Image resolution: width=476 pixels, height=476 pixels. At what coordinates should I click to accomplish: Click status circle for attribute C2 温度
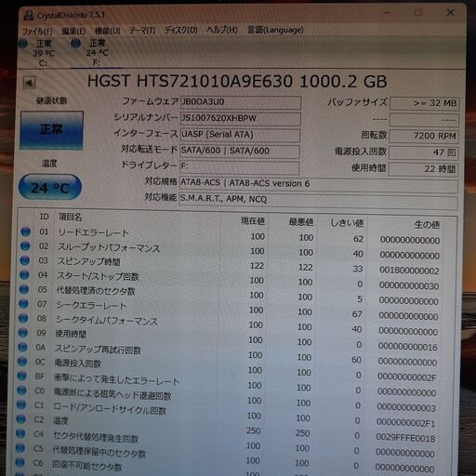pos(20,419)
